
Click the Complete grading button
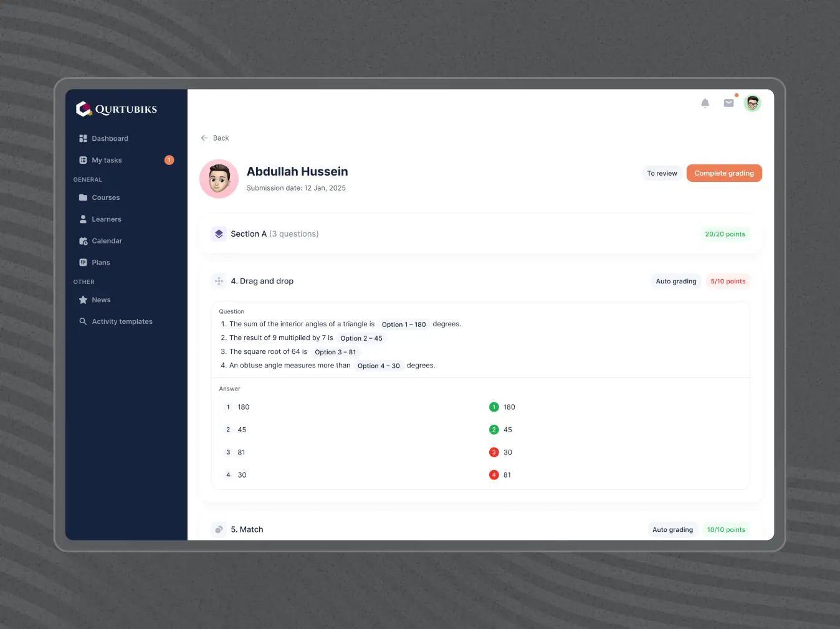point(724,173)
